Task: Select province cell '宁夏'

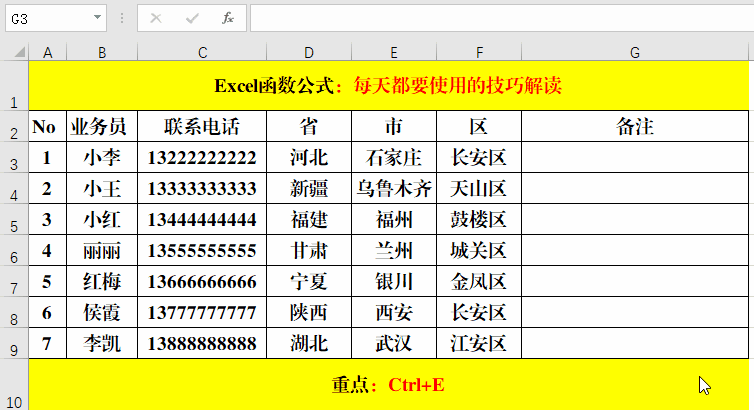Action: (309, 281)
